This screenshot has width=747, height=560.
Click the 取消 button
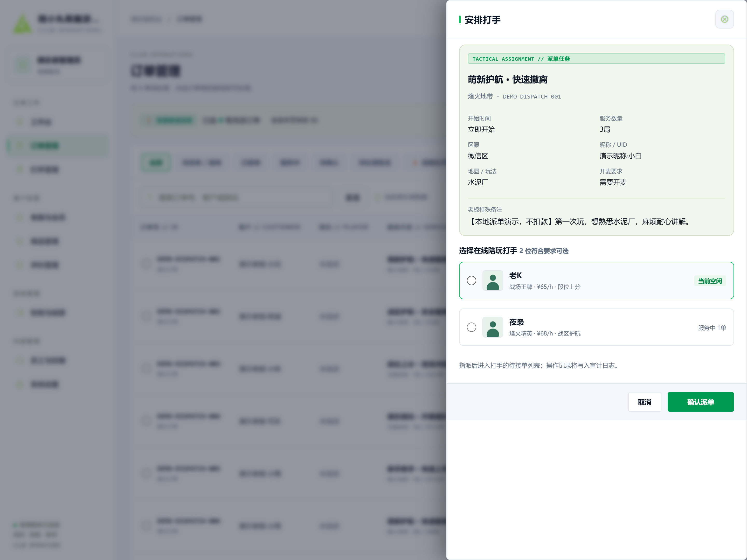pyautogui.click(x=644, y=402)
